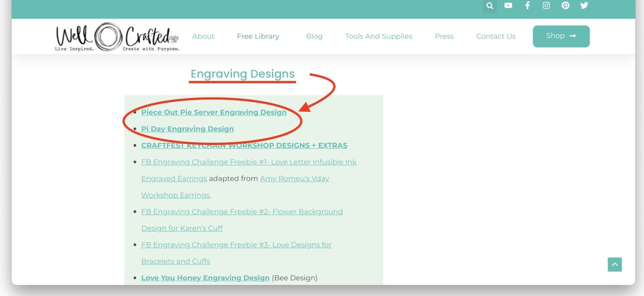The height and width of the screenshot is (296, 644).
Task: Open the Contact Us menu item
Action: 496,36
